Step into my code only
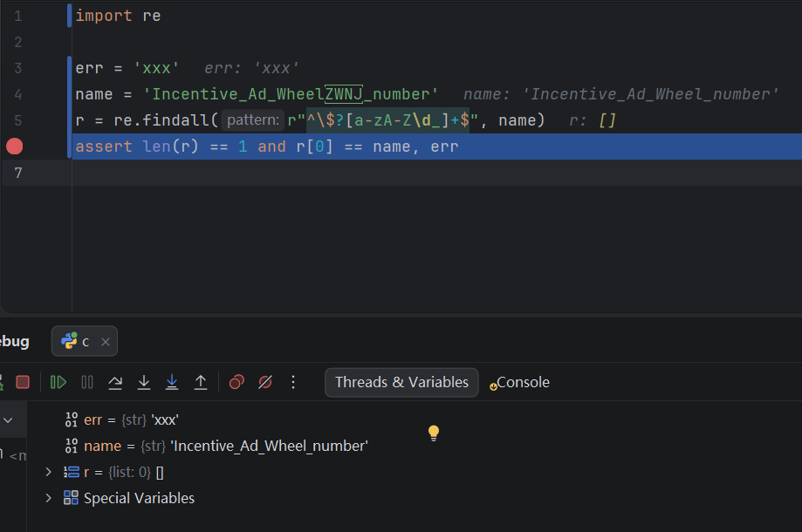 coord(172,382)
